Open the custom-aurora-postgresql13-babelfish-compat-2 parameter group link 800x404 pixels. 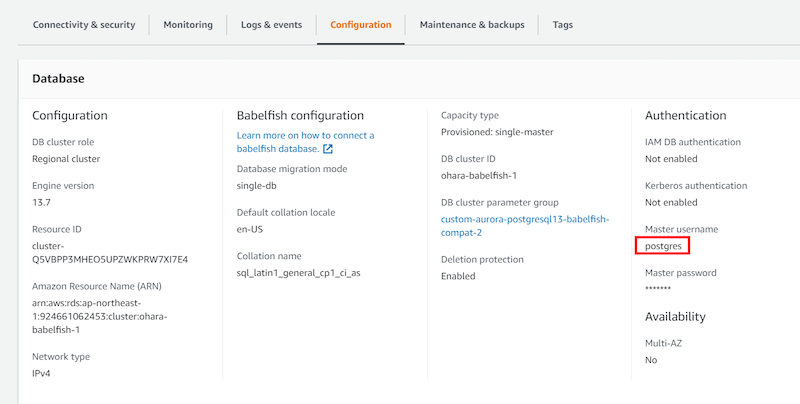pos(524,225)
